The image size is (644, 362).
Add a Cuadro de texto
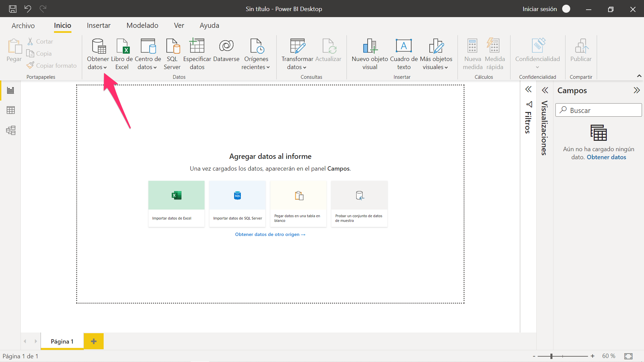click(x=404, y=54)
